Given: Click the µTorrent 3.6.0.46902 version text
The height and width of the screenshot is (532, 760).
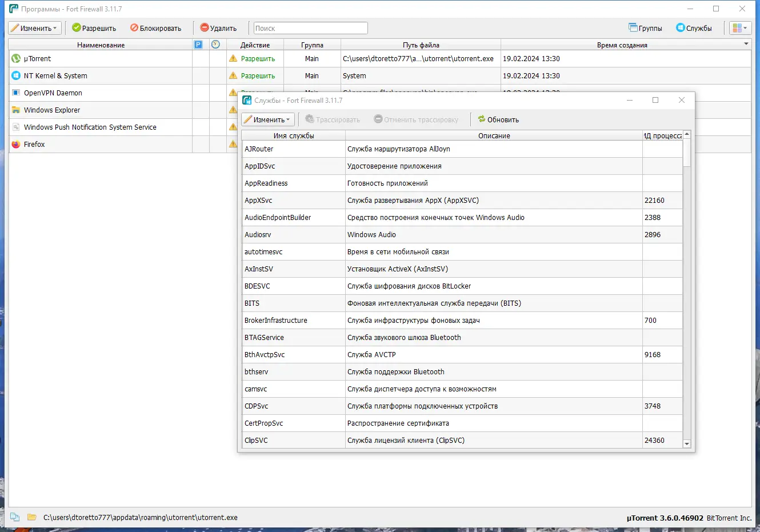Looking at the screenshot, I should [665, 518].
